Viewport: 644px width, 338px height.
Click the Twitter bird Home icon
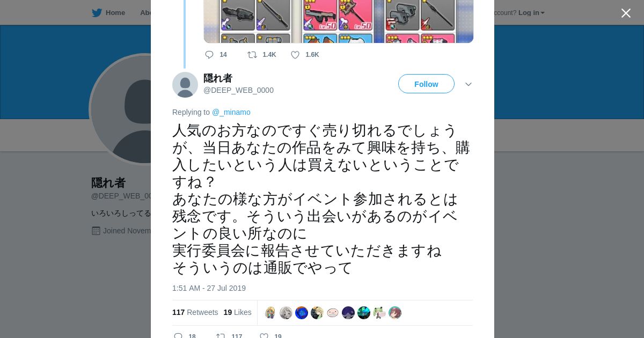(x=97, y=13)
